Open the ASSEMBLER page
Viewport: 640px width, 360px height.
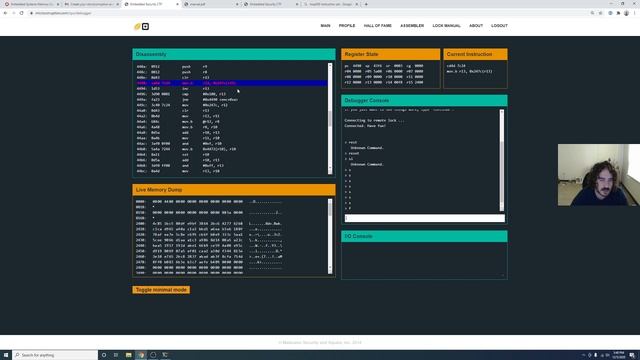click(x=412, y=26)
